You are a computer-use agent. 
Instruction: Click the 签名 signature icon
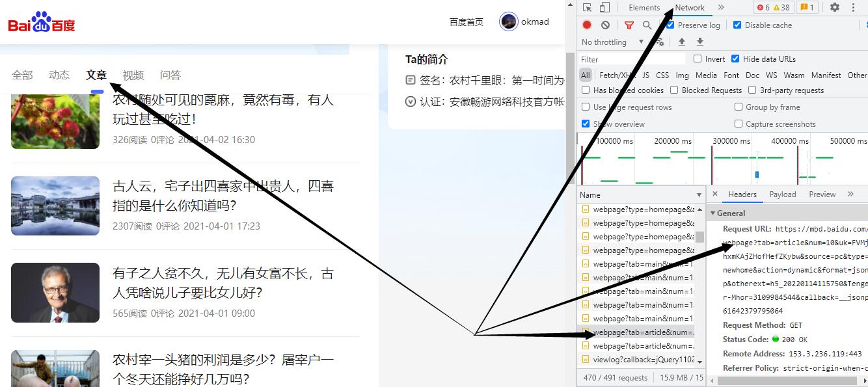point(410,80)
